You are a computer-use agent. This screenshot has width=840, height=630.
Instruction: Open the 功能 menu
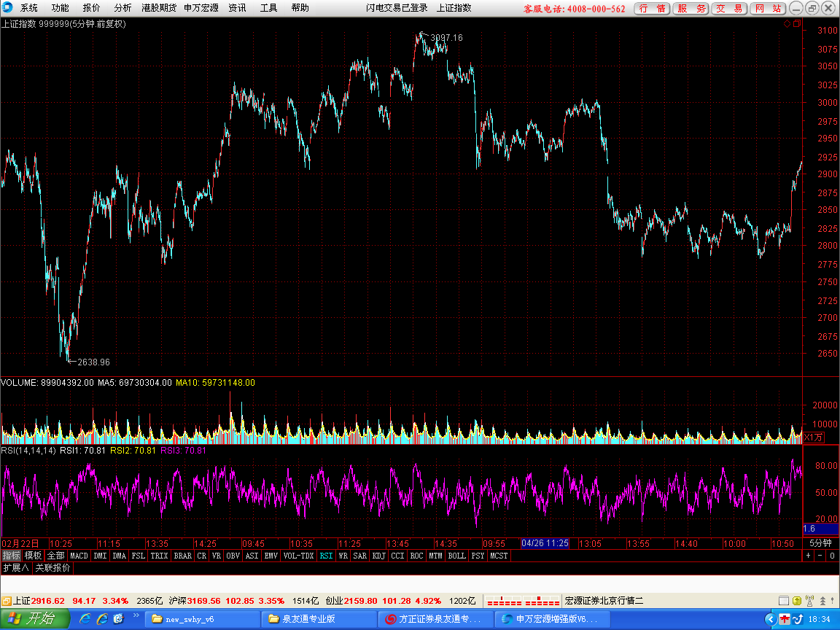60,8
